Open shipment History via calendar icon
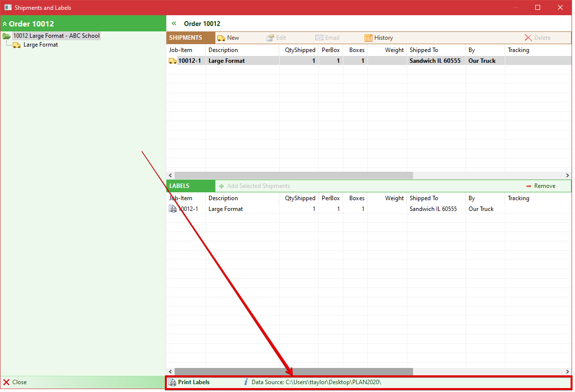The width and height of the screenshot is (575, 392). point(368,37)
